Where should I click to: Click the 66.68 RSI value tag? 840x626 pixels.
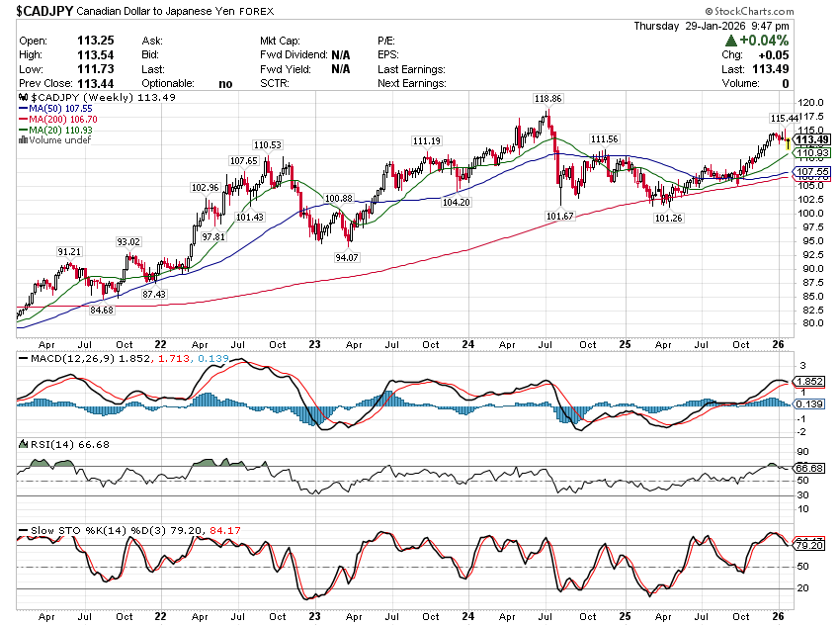pyautogui.click(x=809, y=467)
